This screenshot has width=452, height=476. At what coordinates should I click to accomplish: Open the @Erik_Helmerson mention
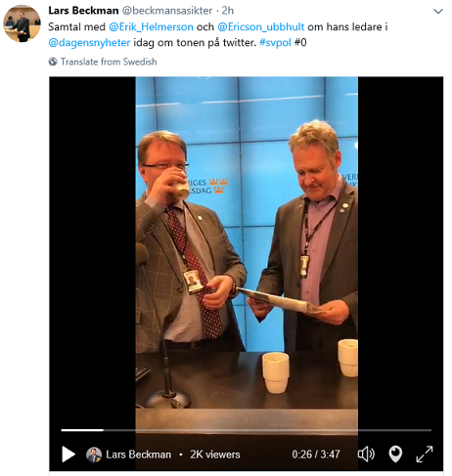tap(151, 26)
